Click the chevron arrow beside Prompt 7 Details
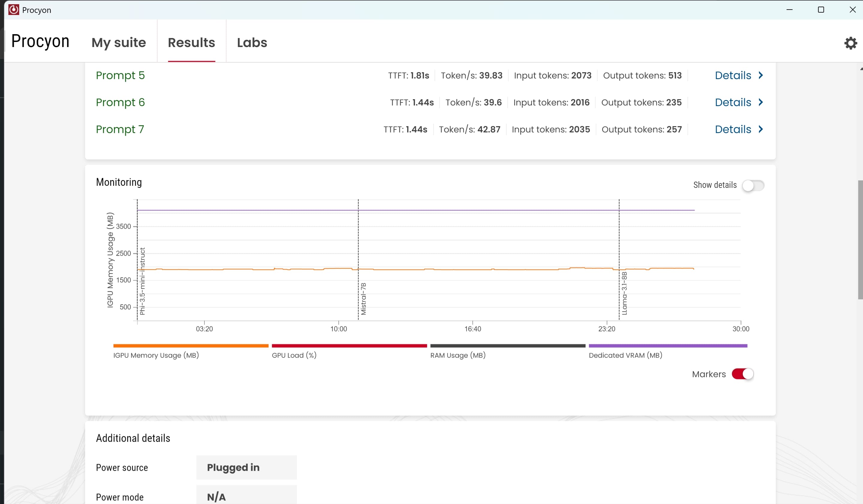The height and width of the screenshot is (504, 863). click(760, 129)
